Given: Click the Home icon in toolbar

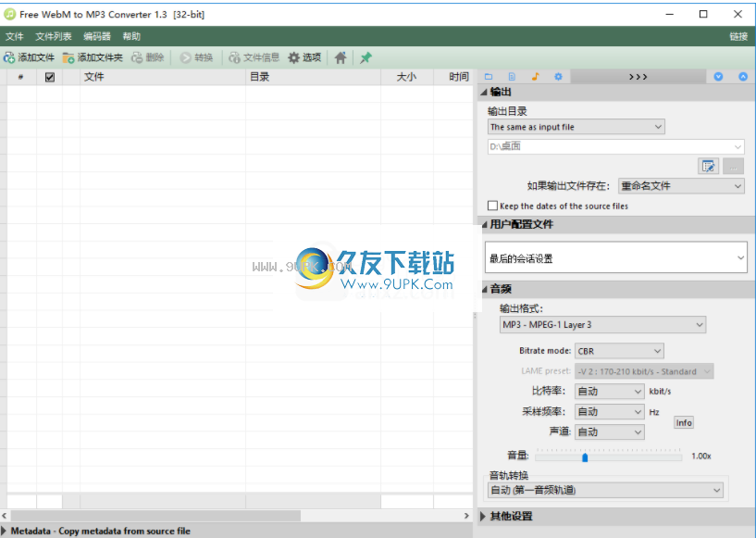Looking at the screenshot, I should point(341,58).
